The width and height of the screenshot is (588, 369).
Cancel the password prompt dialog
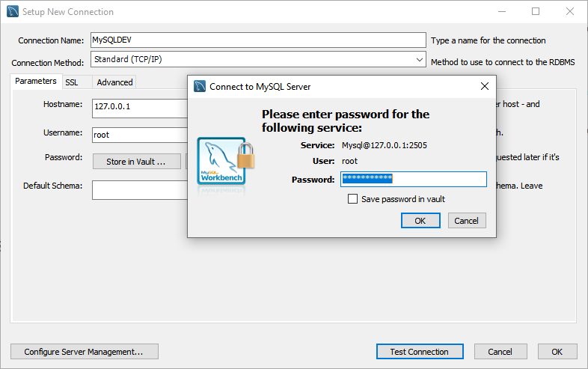pyautogui.click(x=467, y=221)
